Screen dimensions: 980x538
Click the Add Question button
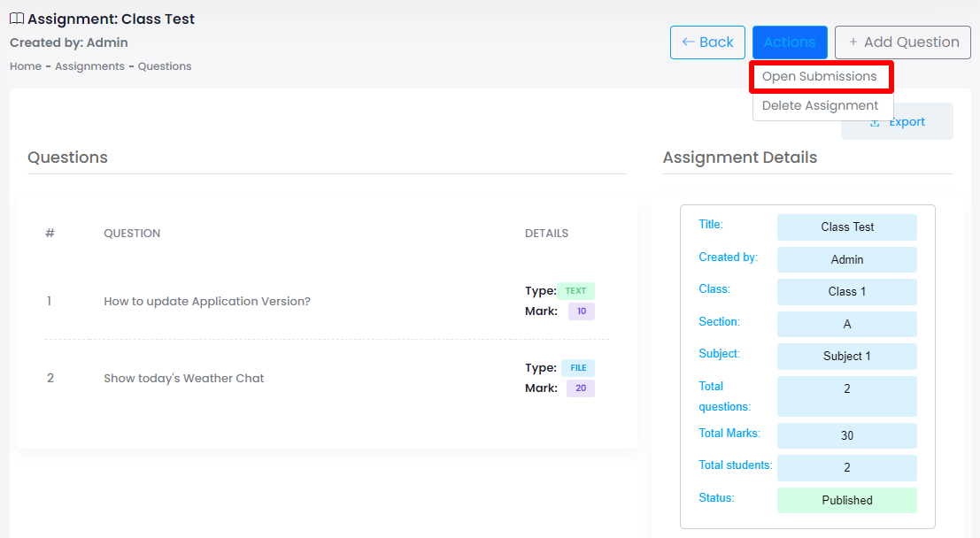902,42
